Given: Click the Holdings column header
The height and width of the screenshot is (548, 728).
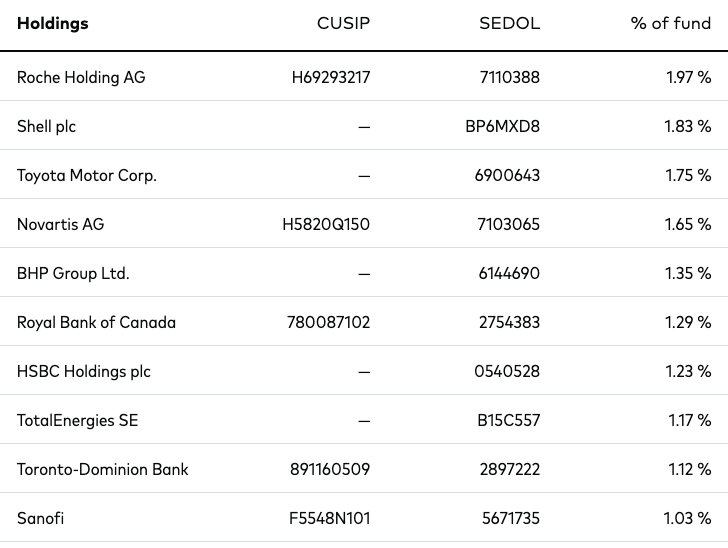Looking at the screenshot, I should tap(52, 23).
